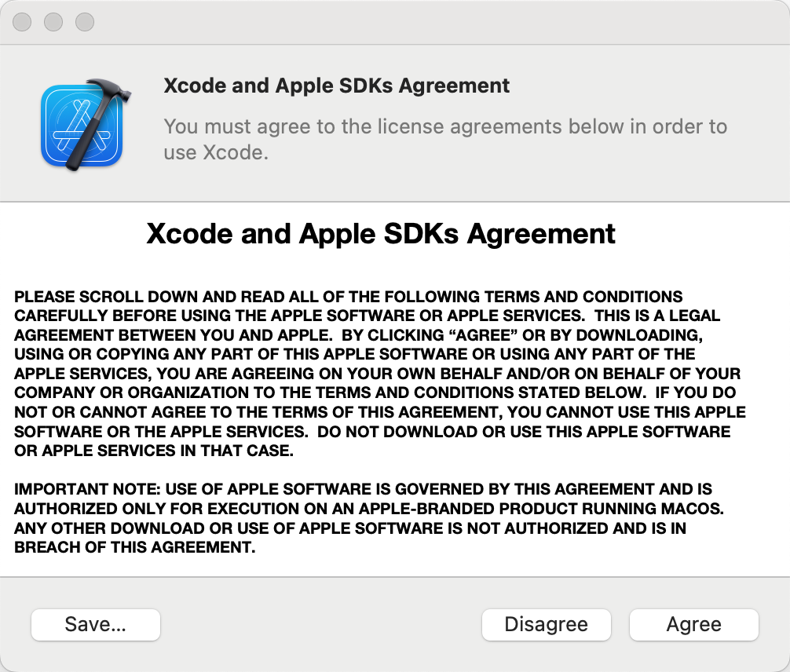Viewport: 790px width, 672px height.
Task: Click the Xcode and Apple SDKs Agreement heading
Action: click(x=381, y=233)
